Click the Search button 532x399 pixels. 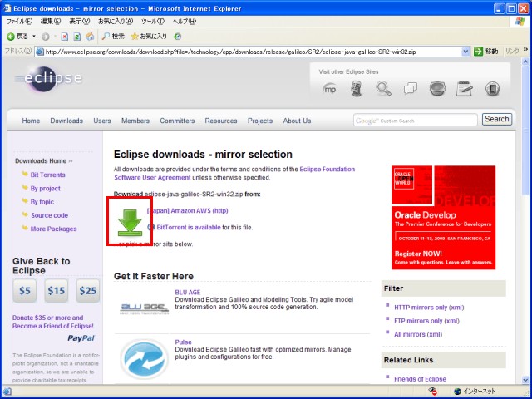(x=497, y=119)
